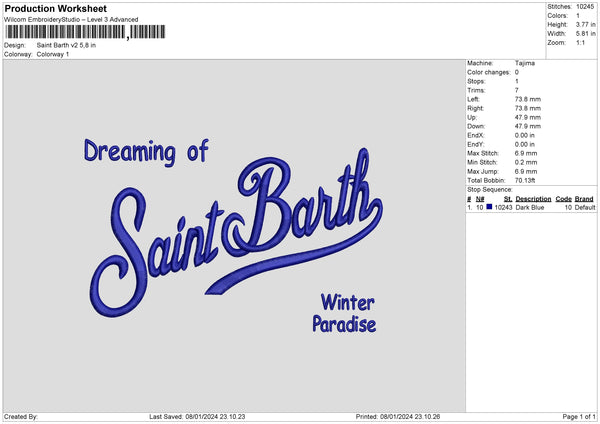Screen dimensions: 600x424
Task: Click the 'Dreaming of' text in the design
Action: click(146, 151)
